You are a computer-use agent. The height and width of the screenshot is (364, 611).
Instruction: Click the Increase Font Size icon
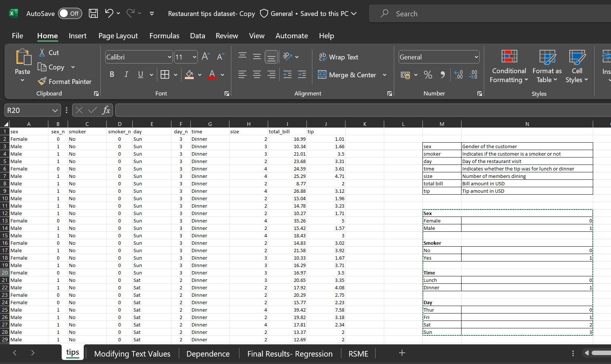[206, 56]
